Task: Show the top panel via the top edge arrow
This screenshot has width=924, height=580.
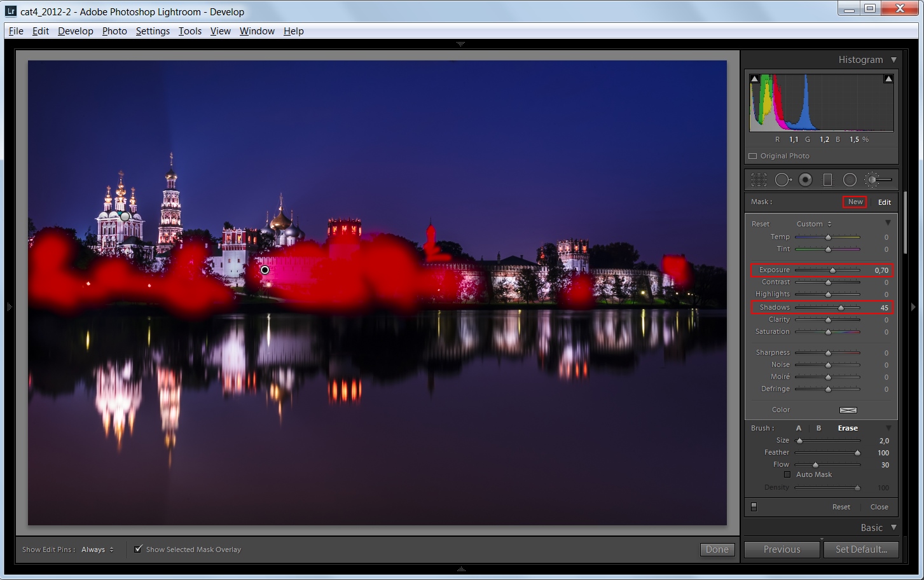Action: pyautogui.click(x=461, y=44)
